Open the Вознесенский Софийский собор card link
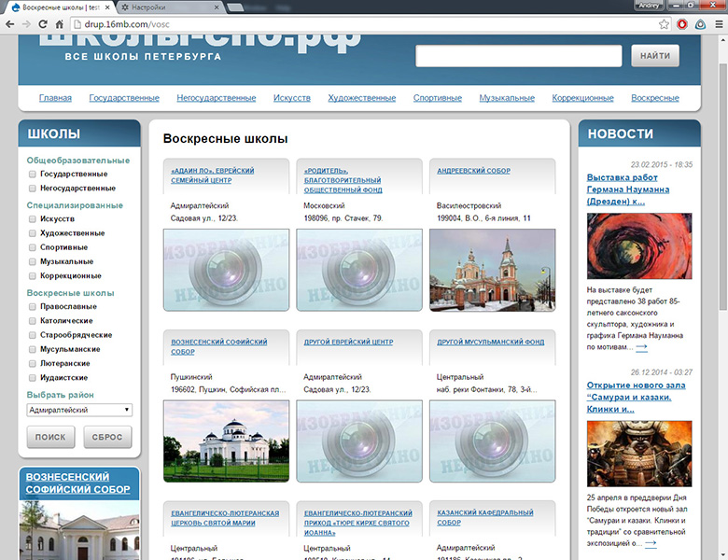The image size is (728, 560). (x=218, y=347)
